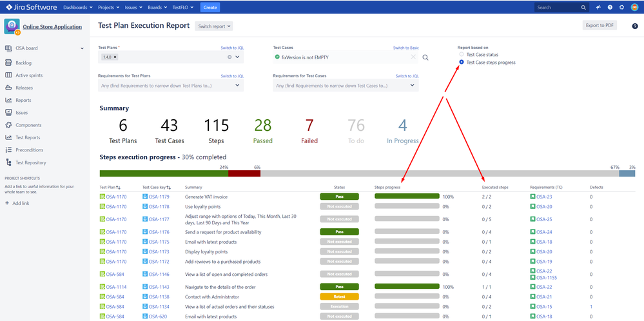The image size is (644, 321).
Task: Open the Backlog sidebar icon
Action: pos(9,63)
